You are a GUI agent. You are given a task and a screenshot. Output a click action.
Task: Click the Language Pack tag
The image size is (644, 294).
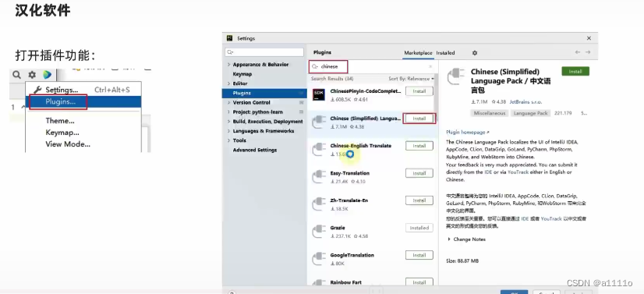click(x=531, y=113)
